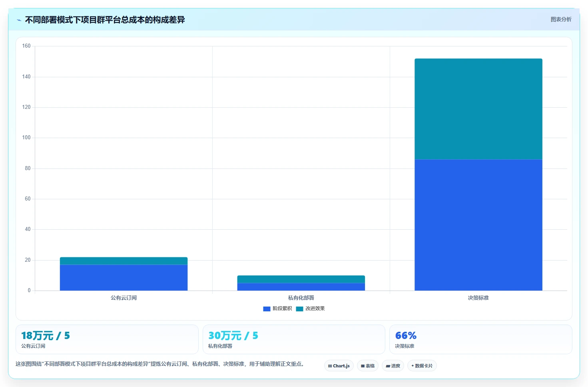
Task: Select the 表格 tag chip
Action: [x=367, y=366]
